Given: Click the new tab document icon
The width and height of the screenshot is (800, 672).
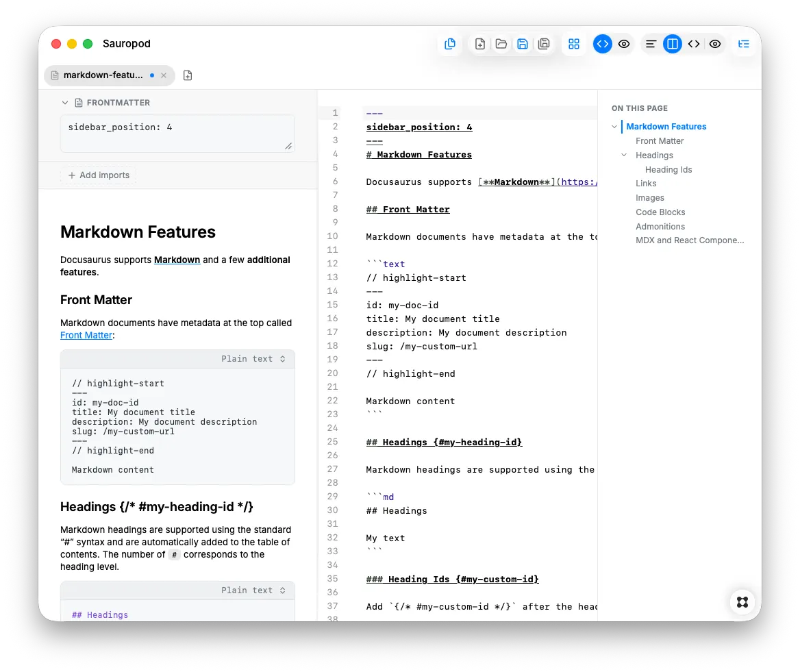Looking at the screenshot, I should [188, 75].
